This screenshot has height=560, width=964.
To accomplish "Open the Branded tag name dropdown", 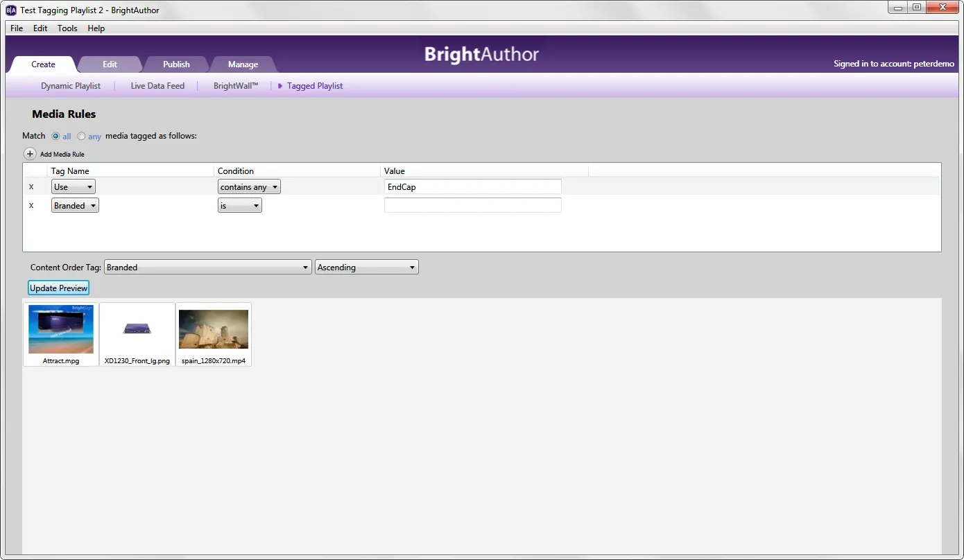I will pyautogui.click(x=75, y=205).
